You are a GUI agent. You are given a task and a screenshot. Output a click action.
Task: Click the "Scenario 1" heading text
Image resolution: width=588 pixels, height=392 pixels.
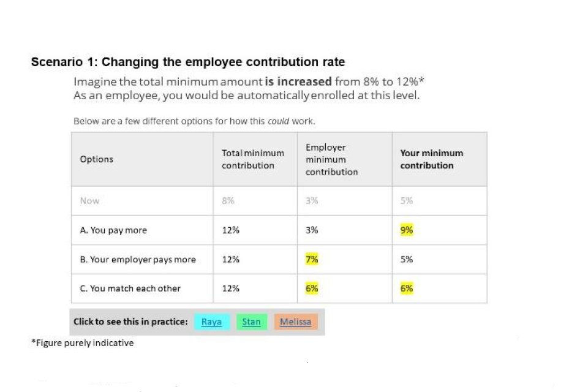187,62
